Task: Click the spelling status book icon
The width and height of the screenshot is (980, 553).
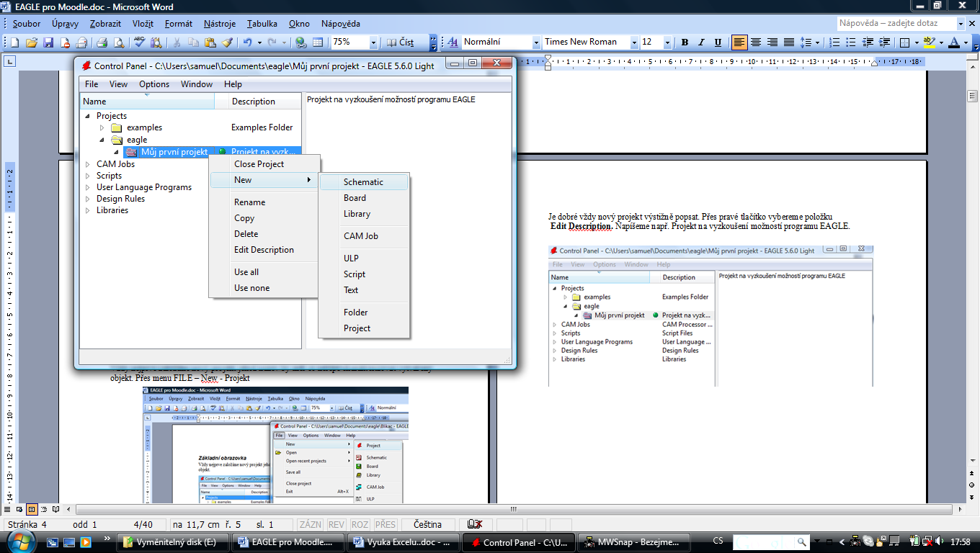Action: [x=475, y=524]
